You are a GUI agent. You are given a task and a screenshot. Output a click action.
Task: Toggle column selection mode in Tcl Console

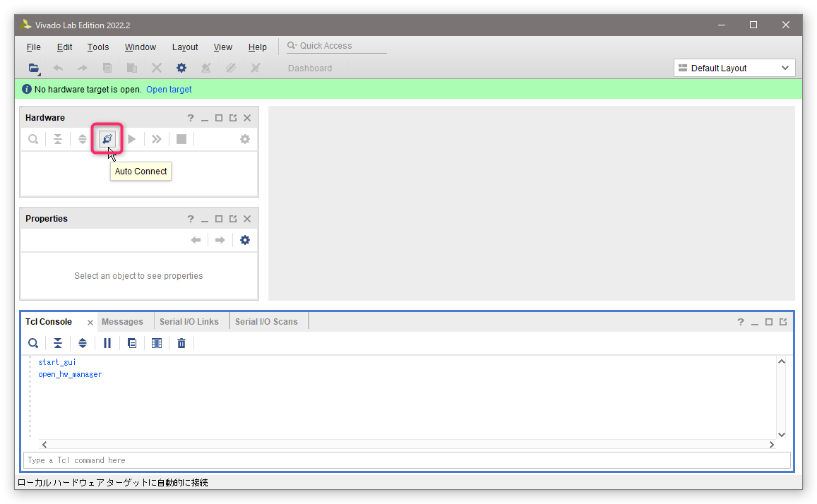pyautogui.click(x=157, y=343)
